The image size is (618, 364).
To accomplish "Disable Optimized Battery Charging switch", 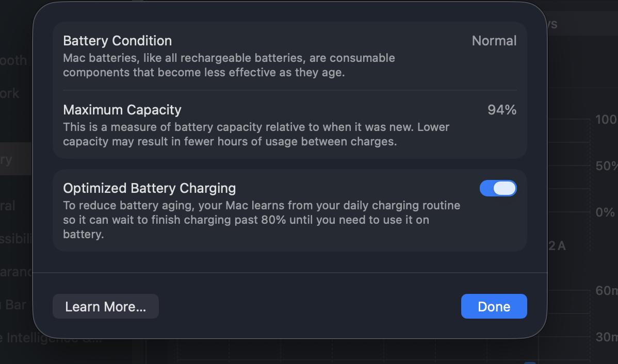I will [498, 188].
